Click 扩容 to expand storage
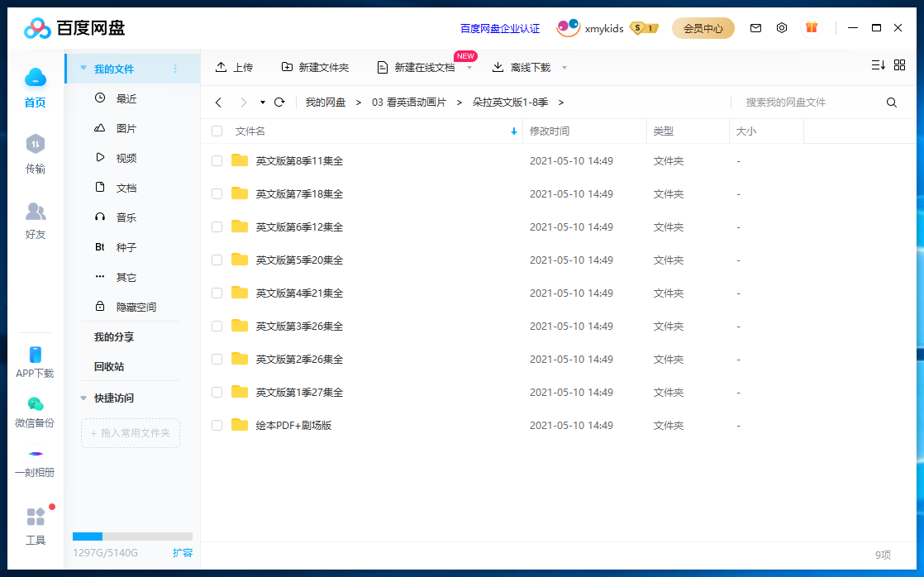 click(183, 553)
